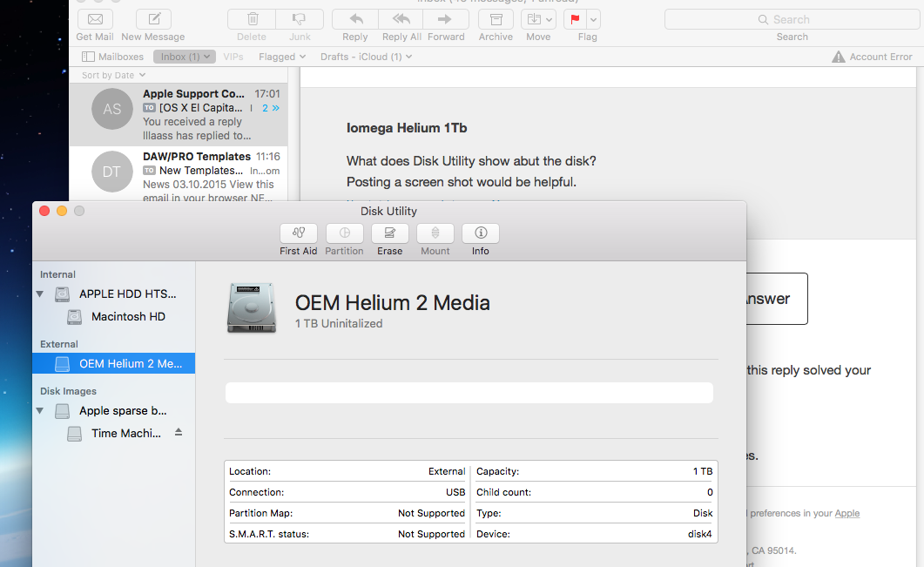Click 'Iomega Helium 1Tb' heading text

(407, 128)
